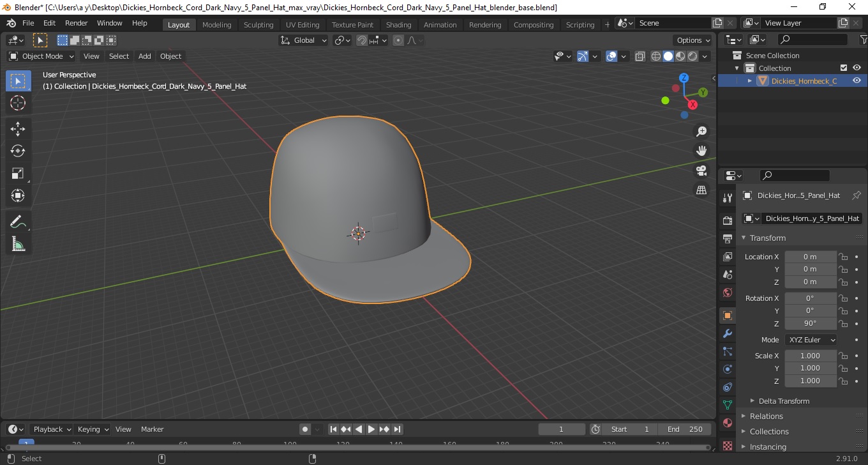
Task: Toggle snapping magnet
Action: [x=362, y=40]
